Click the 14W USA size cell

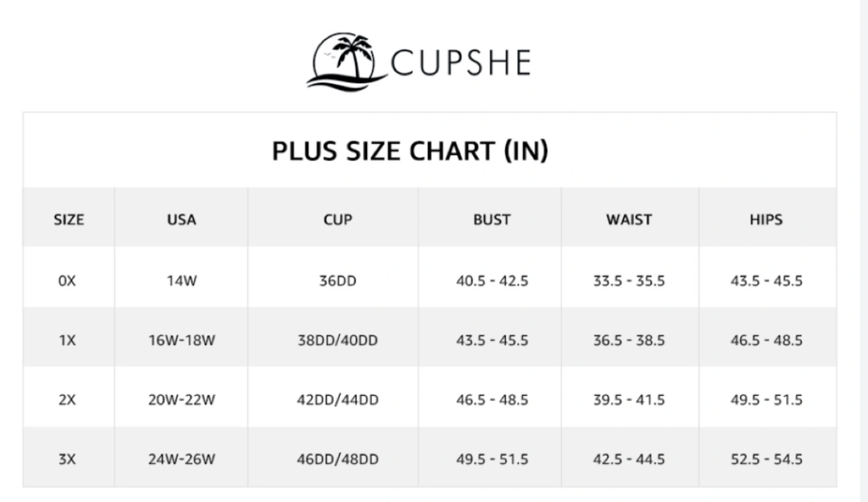pyautogui.click(x=181, y=281)
